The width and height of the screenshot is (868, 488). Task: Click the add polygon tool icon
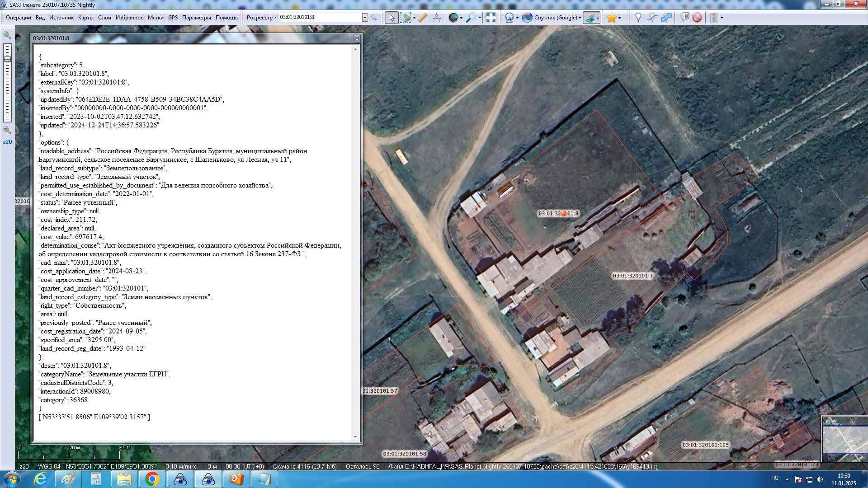click(666, 18)
